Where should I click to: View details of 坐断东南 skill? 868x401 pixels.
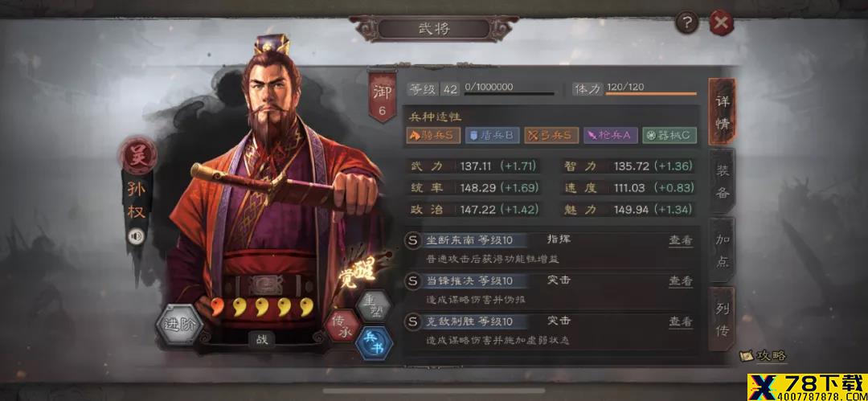(681, 240)
